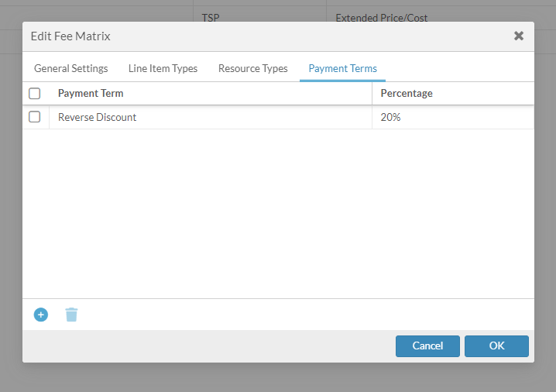Toggle the select-all header checkbox

pyautogui.click(x=35, y=94)
